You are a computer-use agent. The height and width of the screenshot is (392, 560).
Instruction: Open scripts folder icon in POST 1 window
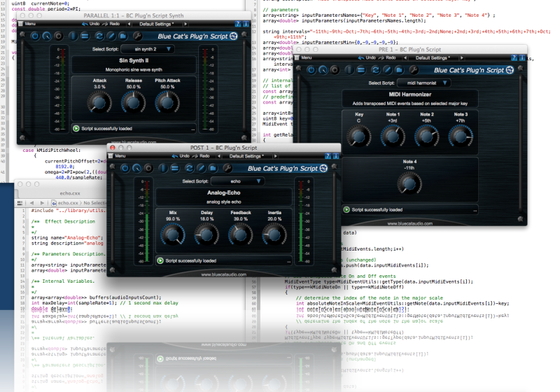coord(213,168)
